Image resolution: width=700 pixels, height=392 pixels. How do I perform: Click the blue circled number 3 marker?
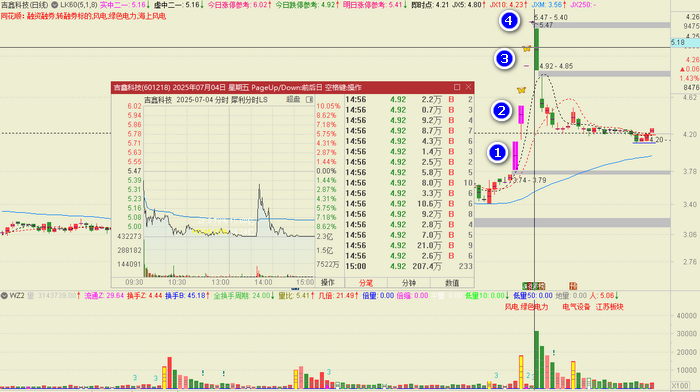click(504, 58)
